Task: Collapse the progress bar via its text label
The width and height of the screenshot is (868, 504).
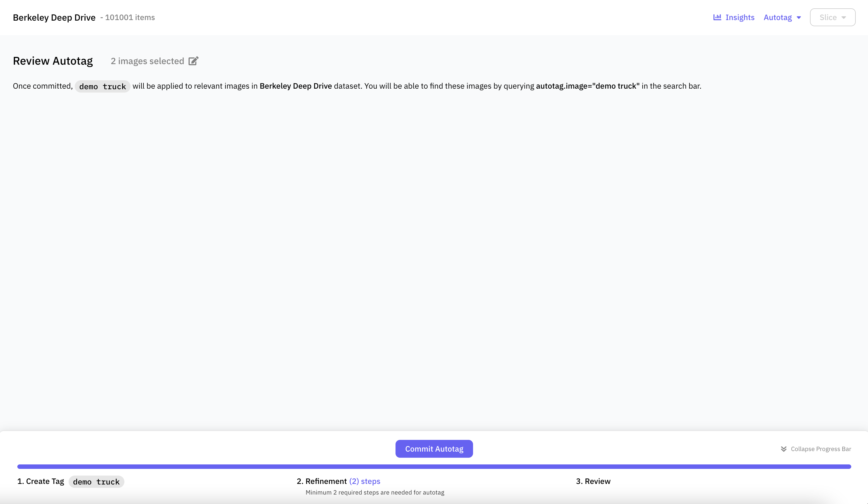Action: 821,449
